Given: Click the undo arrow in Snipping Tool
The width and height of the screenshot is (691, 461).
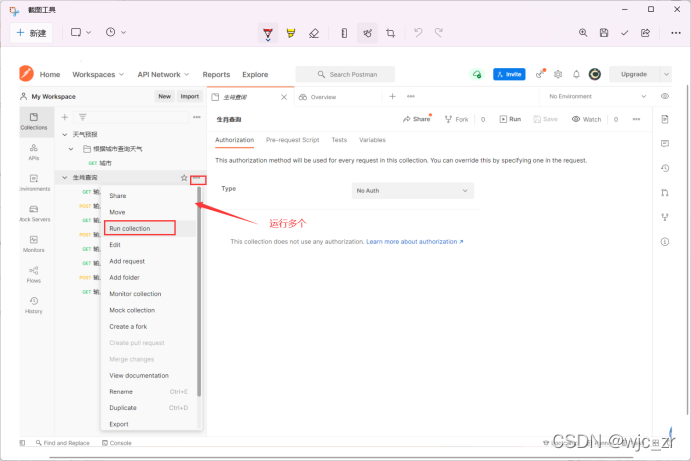Looking at the screenshot, I should point(418,32).
